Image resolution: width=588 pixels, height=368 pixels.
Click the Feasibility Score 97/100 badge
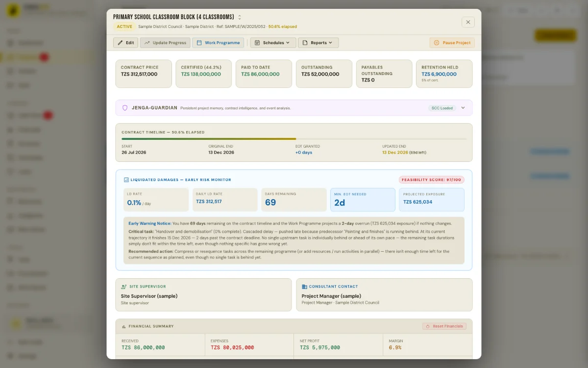(432, 180)
